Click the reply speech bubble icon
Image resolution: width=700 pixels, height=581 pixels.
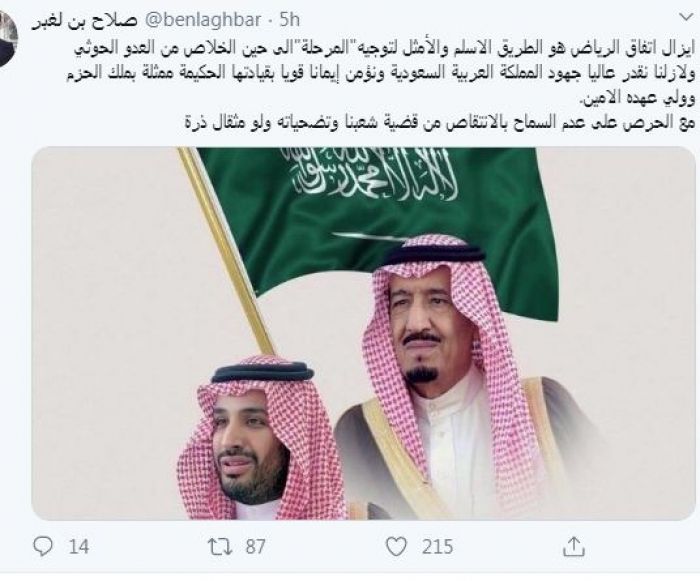(x=42, y=547)
